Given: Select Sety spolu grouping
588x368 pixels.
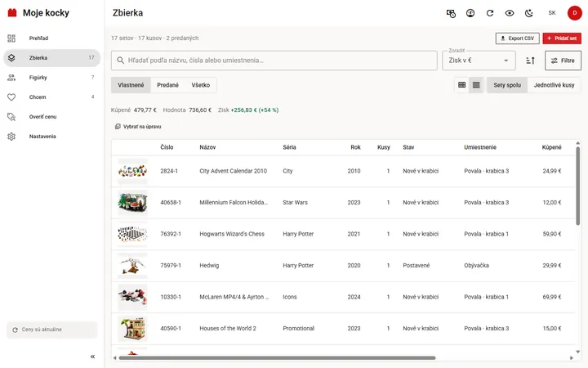Looking at the screenshot, I should point(507,85).
